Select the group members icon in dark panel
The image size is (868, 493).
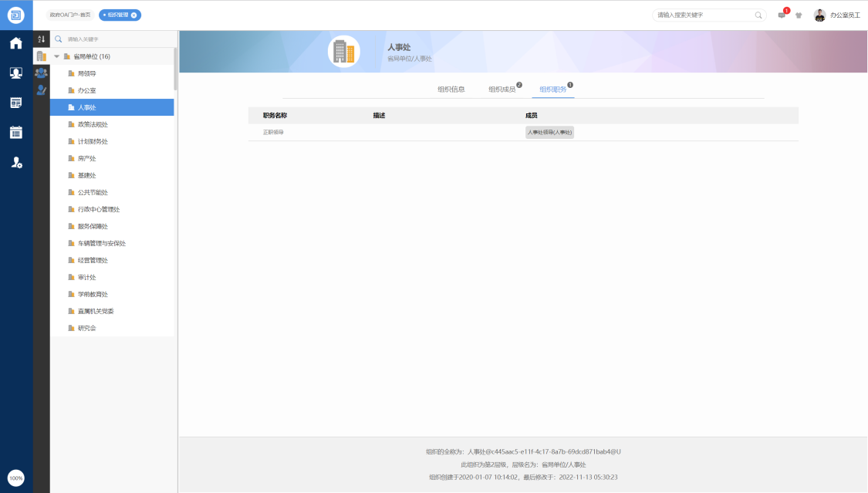pos(42,73)
